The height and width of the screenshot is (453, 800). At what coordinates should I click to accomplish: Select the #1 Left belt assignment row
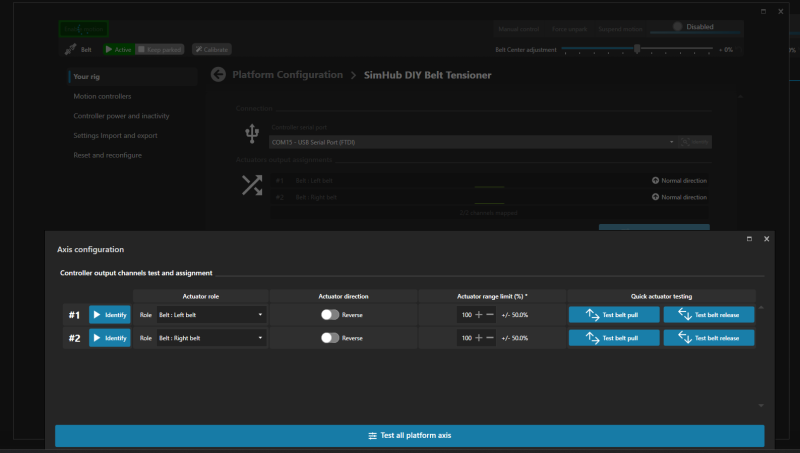click(x=490, y=181)
